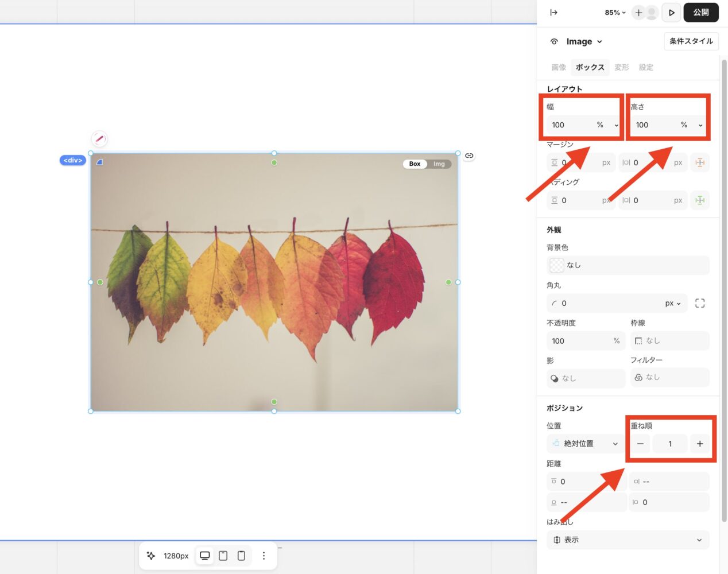Toggle image mode to Box
The width and height of the screenshot is (728, 574).
pos(415,164)
